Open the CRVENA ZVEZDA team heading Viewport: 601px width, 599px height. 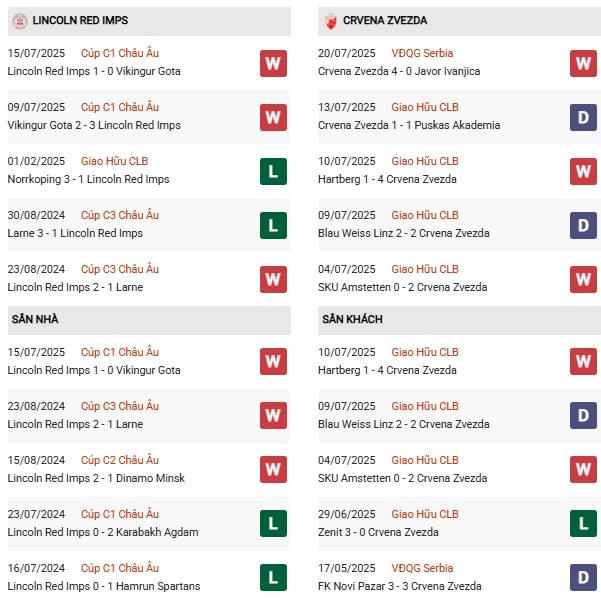tap(386, 20)
